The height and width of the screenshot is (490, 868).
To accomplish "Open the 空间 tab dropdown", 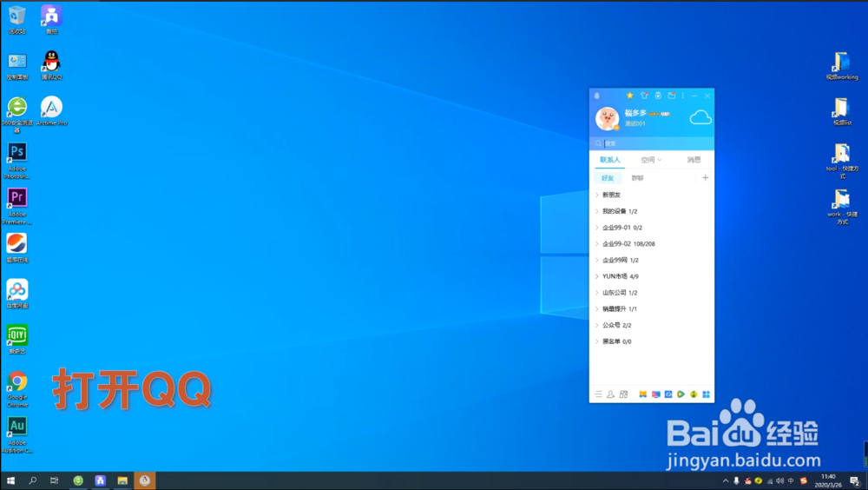I will pos(651,160).
